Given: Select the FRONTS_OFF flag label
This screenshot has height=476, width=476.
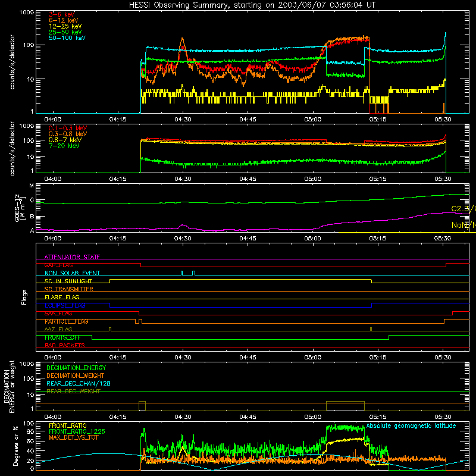Looking at the screenshot, I should pos(62,337).
